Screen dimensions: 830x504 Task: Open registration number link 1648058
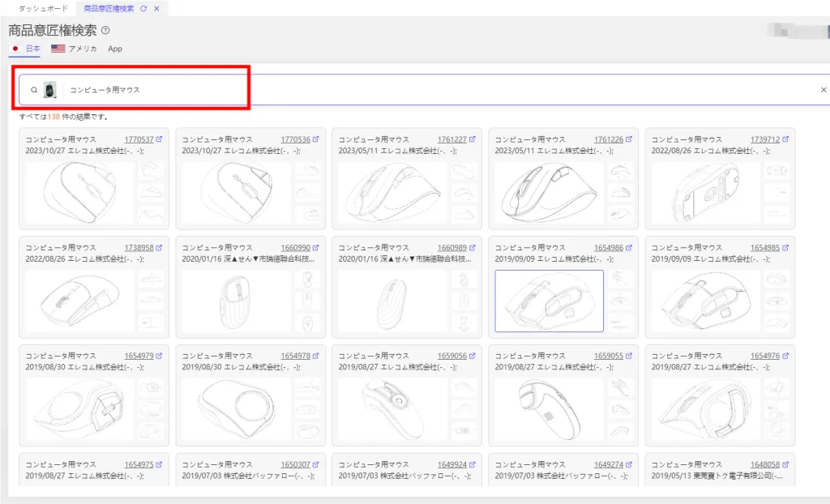765,464
